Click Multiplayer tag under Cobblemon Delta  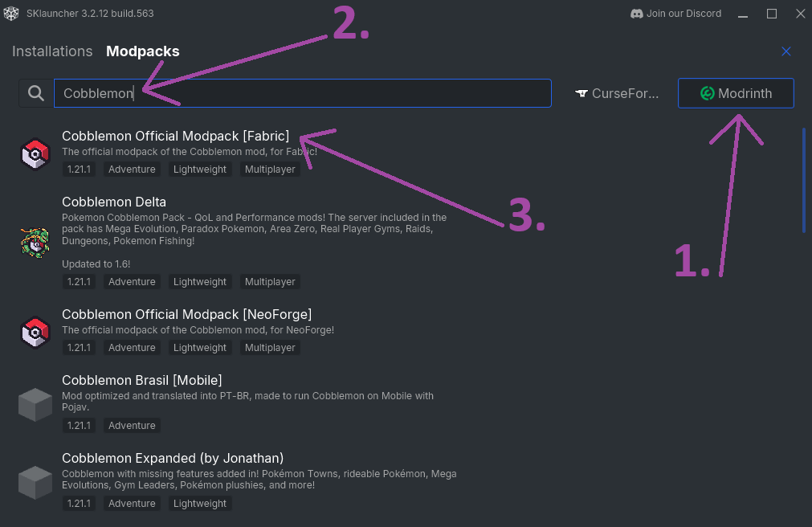(x=270, y=282)
